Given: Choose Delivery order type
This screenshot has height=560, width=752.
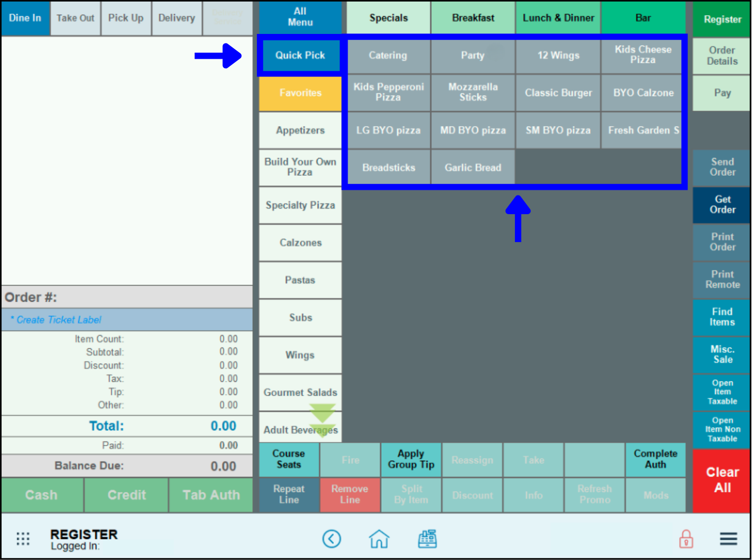Looking at the screenshot, I should [x=176, y=18].
